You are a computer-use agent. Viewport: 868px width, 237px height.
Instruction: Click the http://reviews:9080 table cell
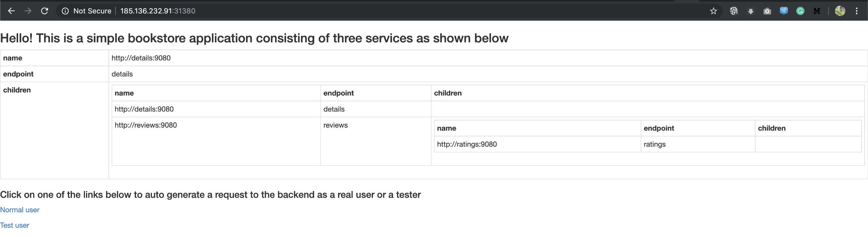pos(146,125)
